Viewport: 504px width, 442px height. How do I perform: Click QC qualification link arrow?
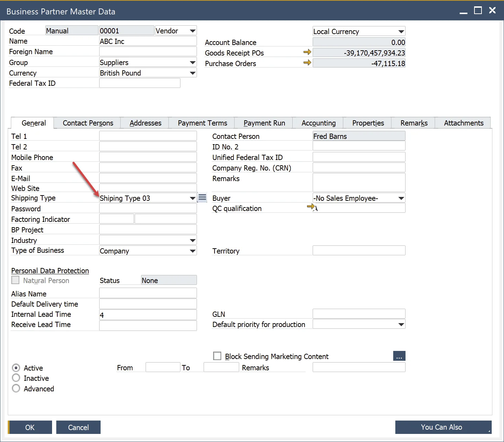click(310, 207)
